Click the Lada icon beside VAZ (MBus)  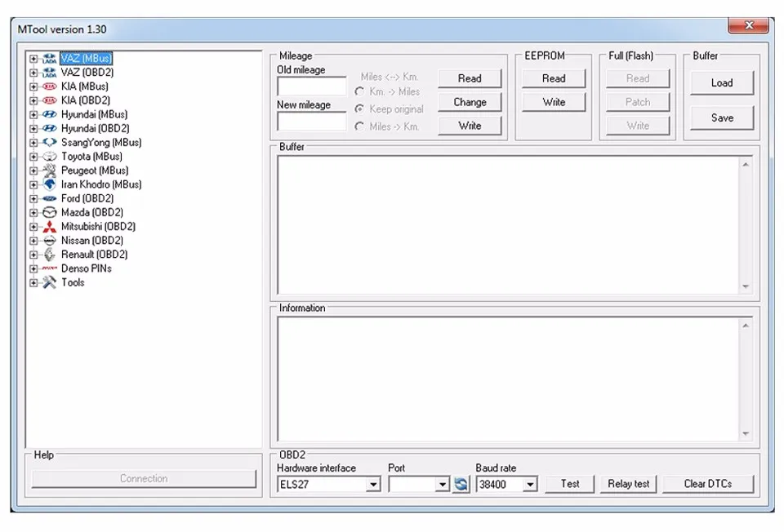(49, 59)
